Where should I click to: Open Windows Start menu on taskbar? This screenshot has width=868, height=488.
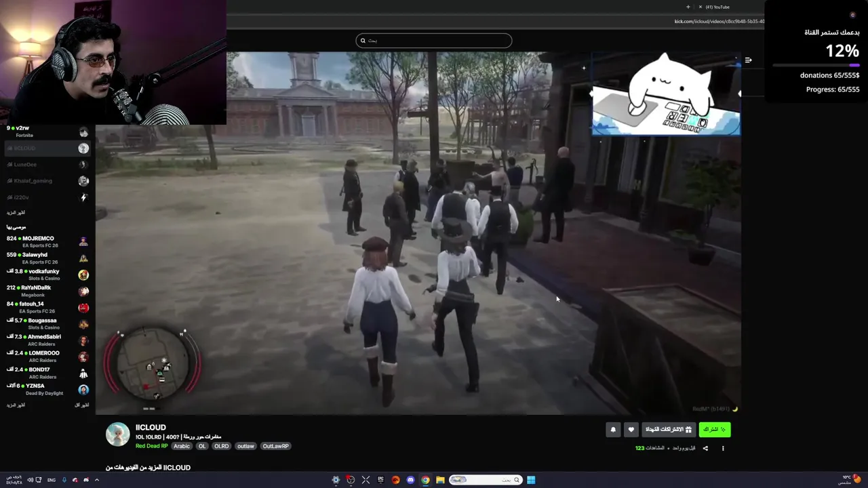point(531,480)
